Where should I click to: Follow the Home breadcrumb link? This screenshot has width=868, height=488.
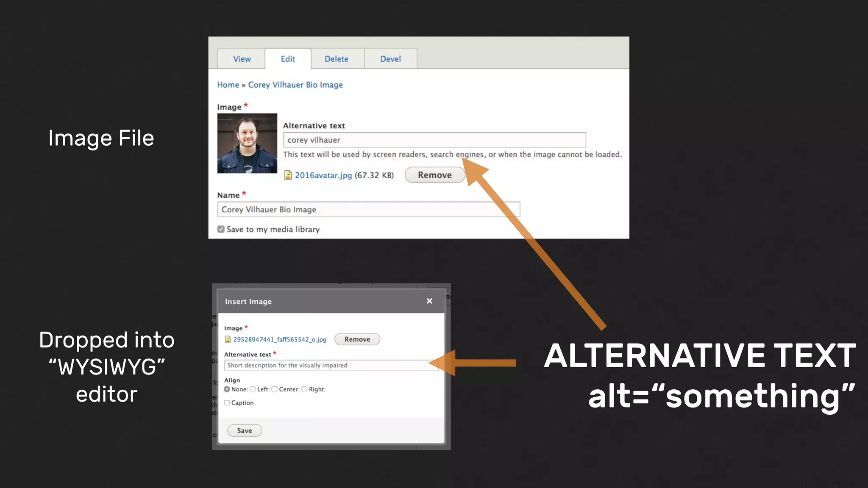tap(228, 85)
